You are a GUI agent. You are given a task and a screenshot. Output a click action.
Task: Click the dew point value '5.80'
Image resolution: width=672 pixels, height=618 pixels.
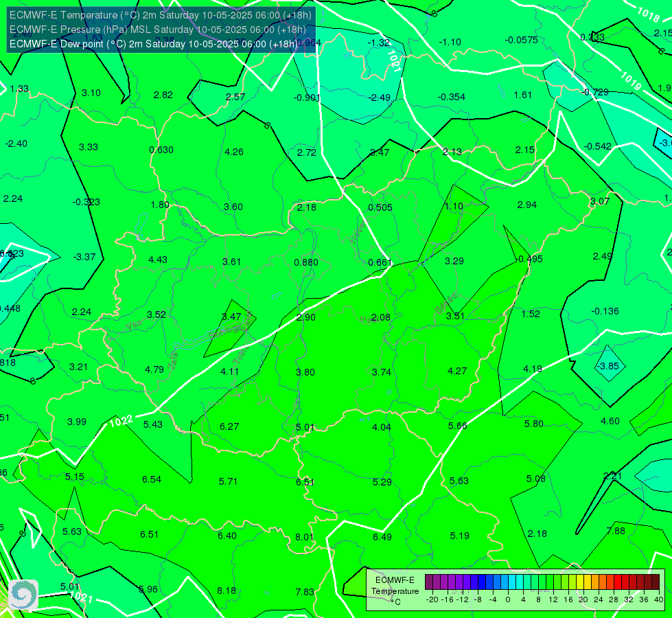(x=533, y=424)
